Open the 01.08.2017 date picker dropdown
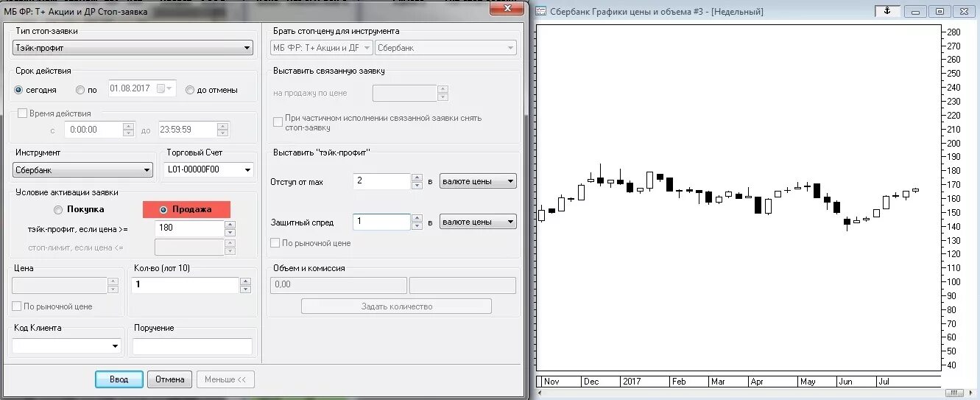This screenshot has height=400, width=980. (171, 88)
